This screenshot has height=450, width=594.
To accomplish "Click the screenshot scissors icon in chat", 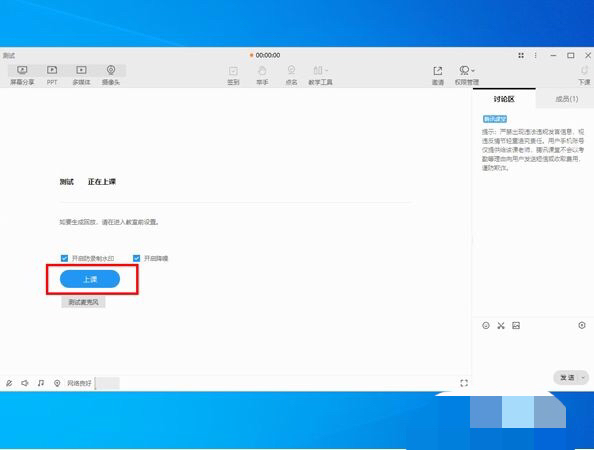I will (x=501, y=325).
